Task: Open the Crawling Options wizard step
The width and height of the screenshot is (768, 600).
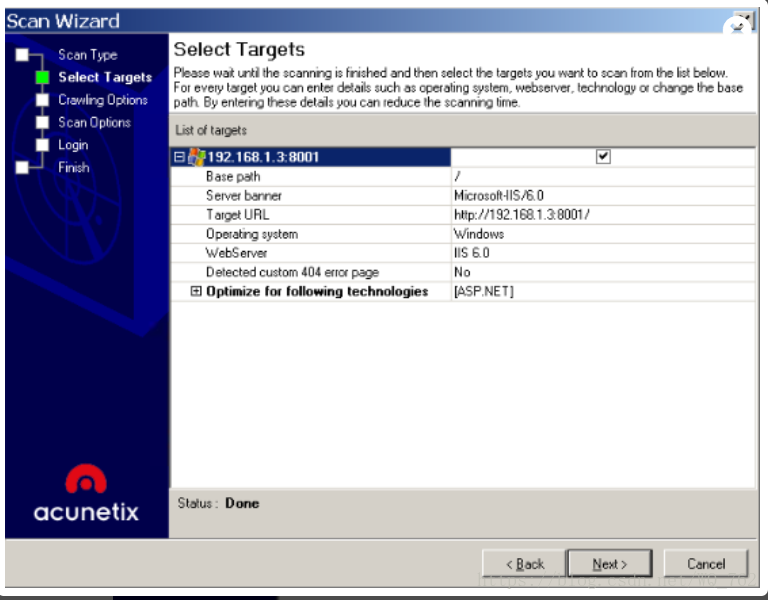Action: 103,100
